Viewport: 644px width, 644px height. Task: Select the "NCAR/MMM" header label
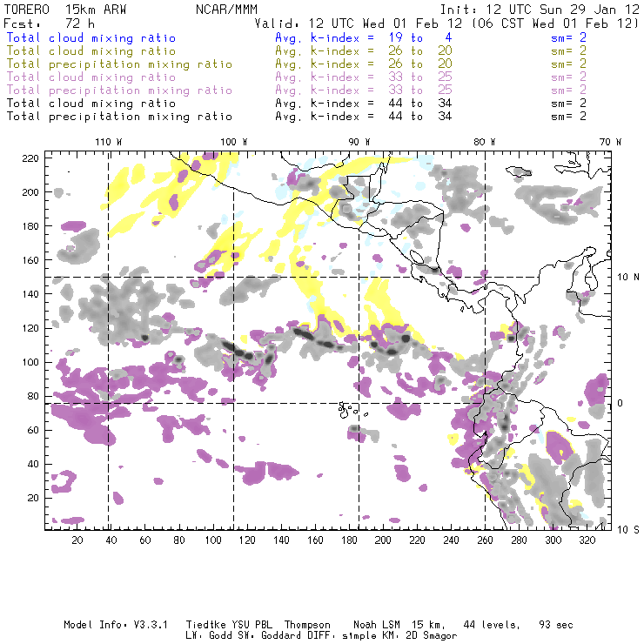[x=226, y=10]
